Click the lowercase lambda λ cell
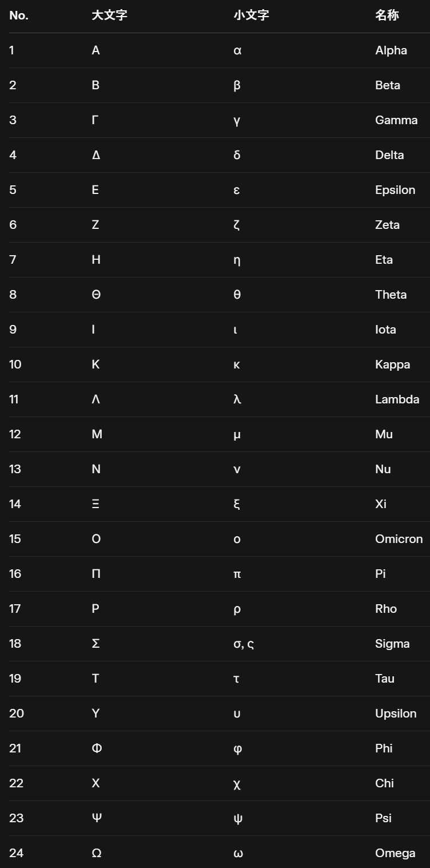The image size is (430, 868). click(x=237, y=399)
